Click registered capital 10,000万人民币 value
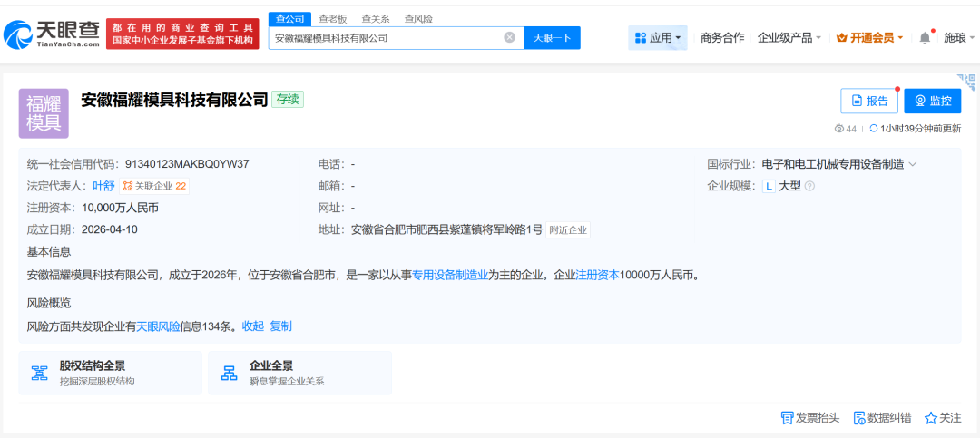The image size is (980, 438). coord(120,208)
